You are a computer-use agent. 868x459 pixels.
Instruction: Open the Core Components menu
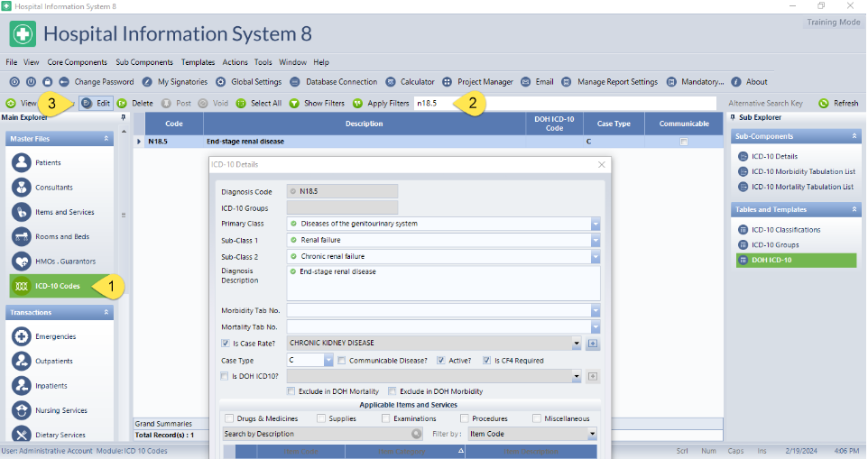[x=78, y=62]
